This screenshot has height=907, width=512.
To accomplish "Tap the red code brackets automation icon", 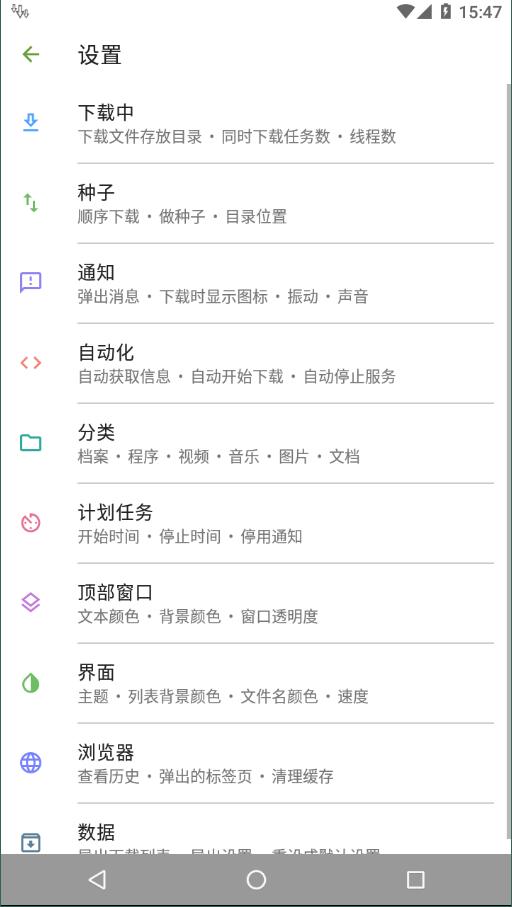I will pos(31,363).
